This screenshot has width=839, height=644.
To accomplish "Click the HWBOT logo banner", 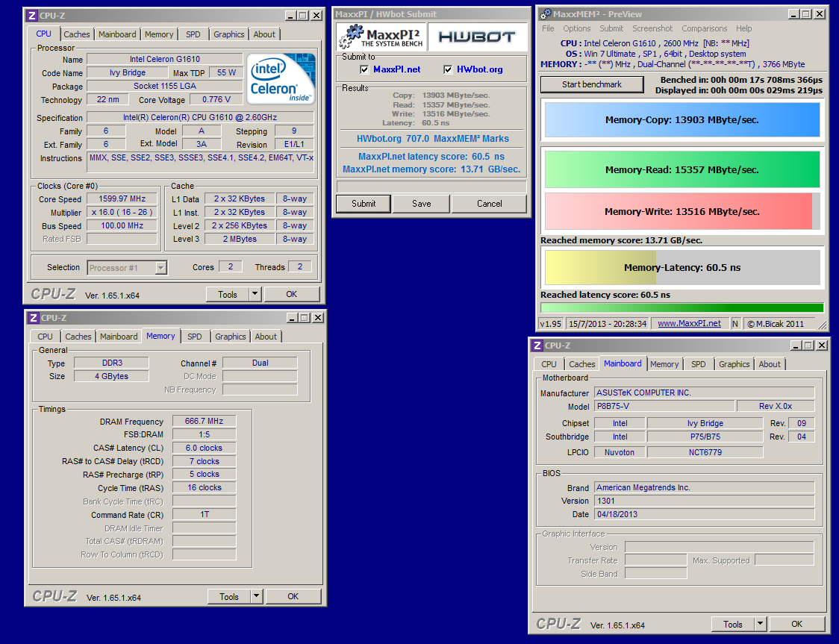I will tap(477, 37).
